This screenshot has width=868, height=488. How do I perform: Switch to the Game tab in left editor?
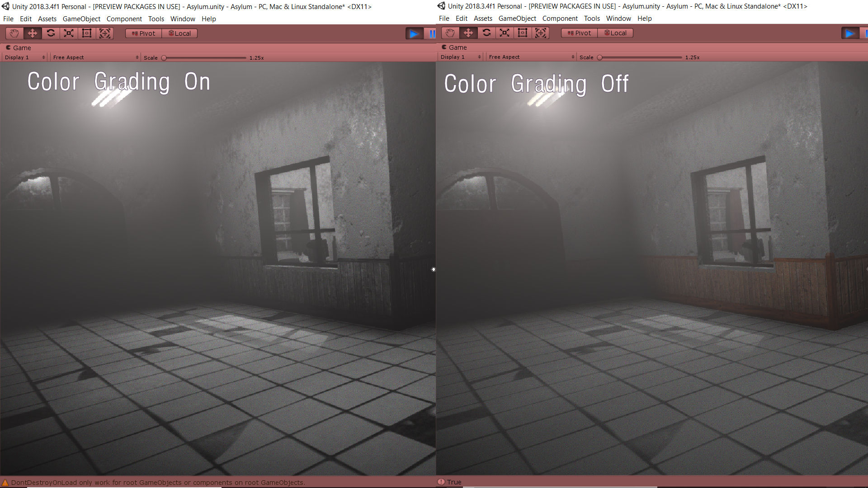coord(19,47)
